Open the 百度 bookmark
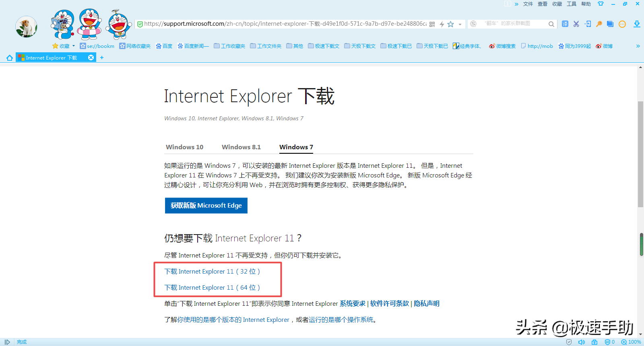This screenshot has height=346, width=644. pos(164,46)
